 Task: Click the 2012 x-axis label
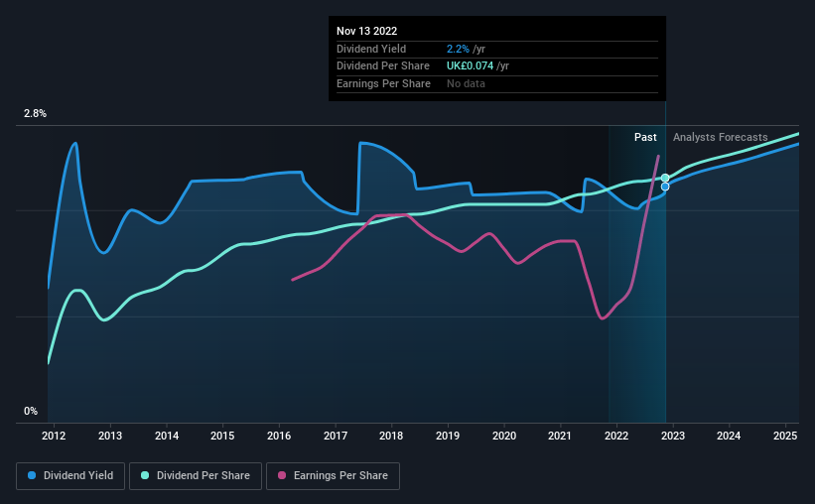point(54,436)
